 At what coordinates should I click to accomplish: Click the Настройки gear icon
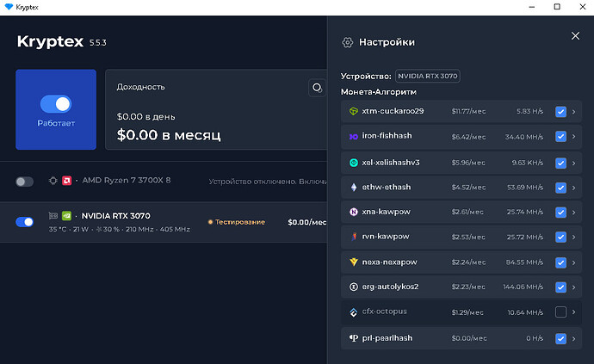tap(348, 42)
